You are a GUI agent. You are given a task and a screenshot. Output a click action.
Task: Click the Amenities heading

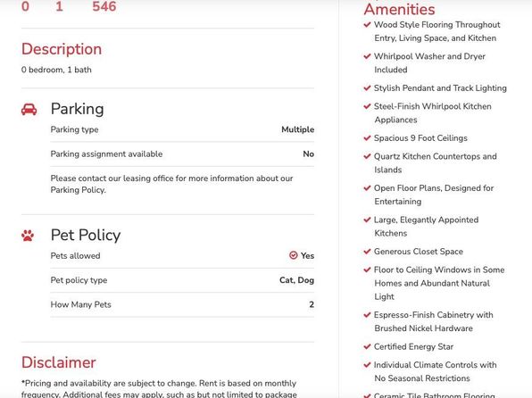point(399,9)
